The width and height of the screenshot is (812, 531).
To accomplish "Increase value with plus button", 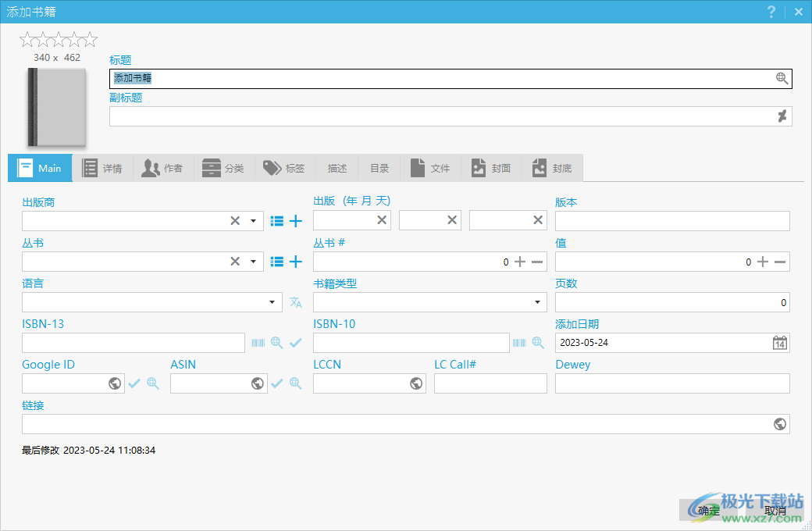I will tap(762, 262).
